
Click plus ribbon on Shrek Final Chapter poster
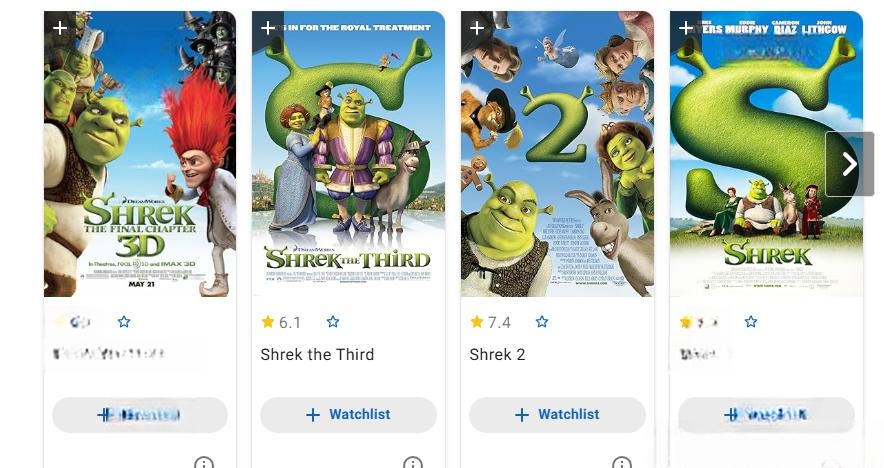point(60,28)
